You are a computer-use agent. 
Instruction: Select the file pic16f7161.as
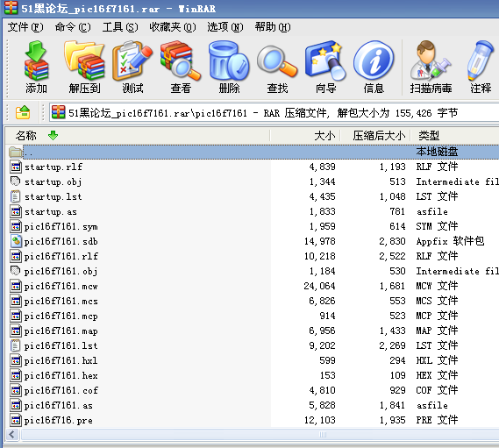point(59,405)
